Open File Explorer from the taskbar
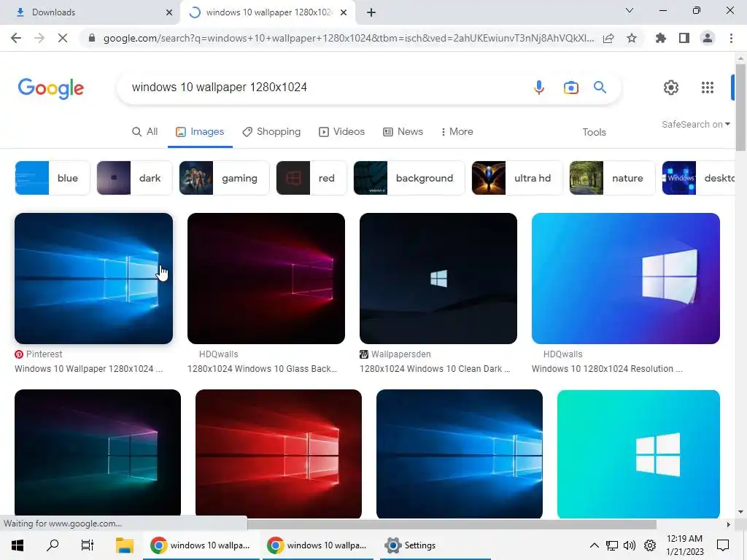This screenshot has height=560, width=747. (x=124, y=545)
